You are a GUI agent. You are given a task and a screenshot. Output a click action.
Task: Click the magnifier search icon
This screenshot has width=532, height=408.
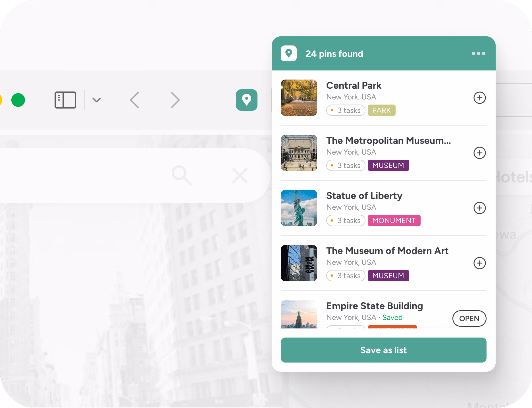coord(182,176)
